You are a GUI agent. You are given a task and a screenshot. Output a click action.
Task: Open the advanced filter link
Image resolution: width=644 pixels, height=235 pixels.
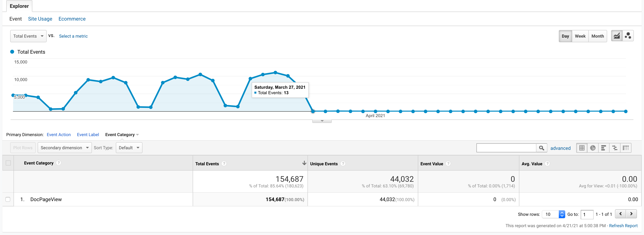coord(561,148)
